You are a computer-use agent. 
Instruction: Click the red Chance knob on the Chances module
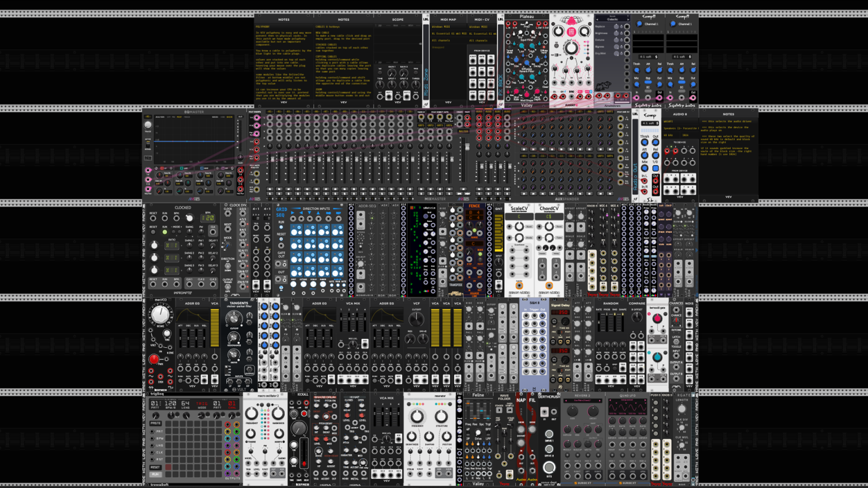tap(676, 320)
